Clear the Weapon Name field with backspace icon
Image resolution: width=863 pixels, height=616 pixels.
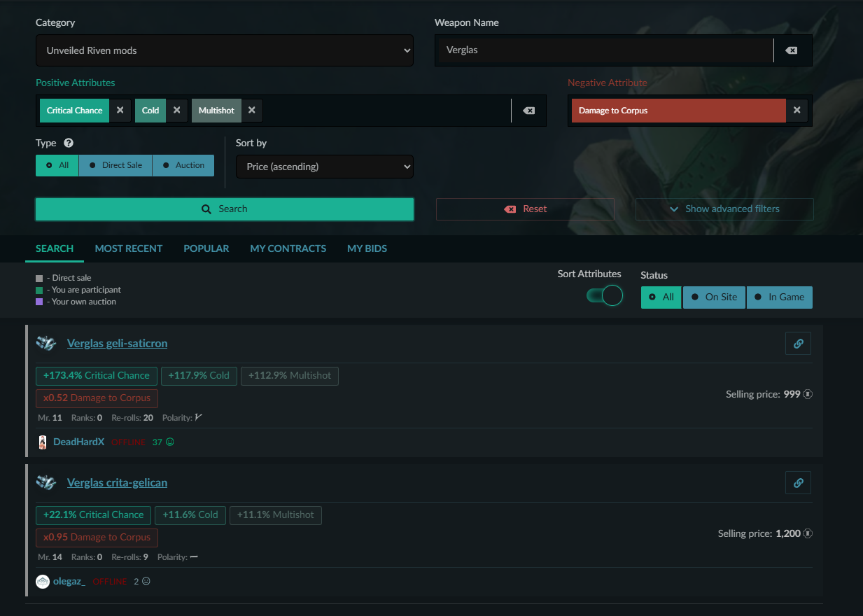pyautogui.click(x=792, y=50)
